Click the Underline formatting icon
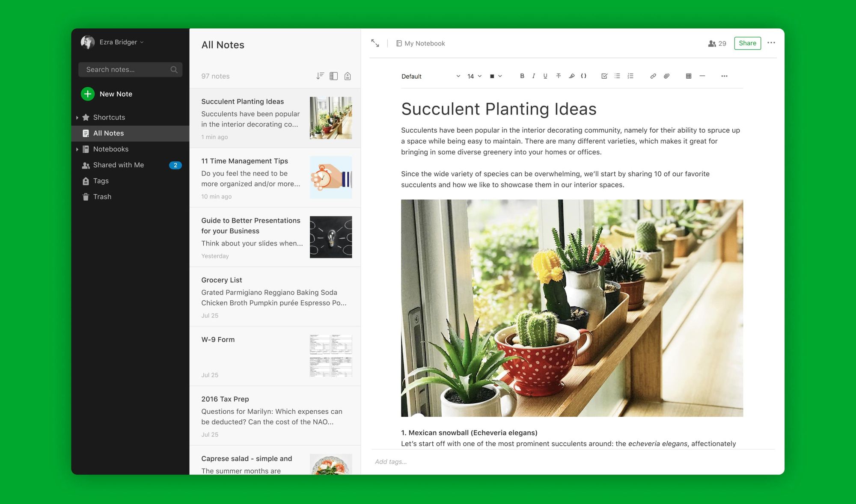 point(545,76)
